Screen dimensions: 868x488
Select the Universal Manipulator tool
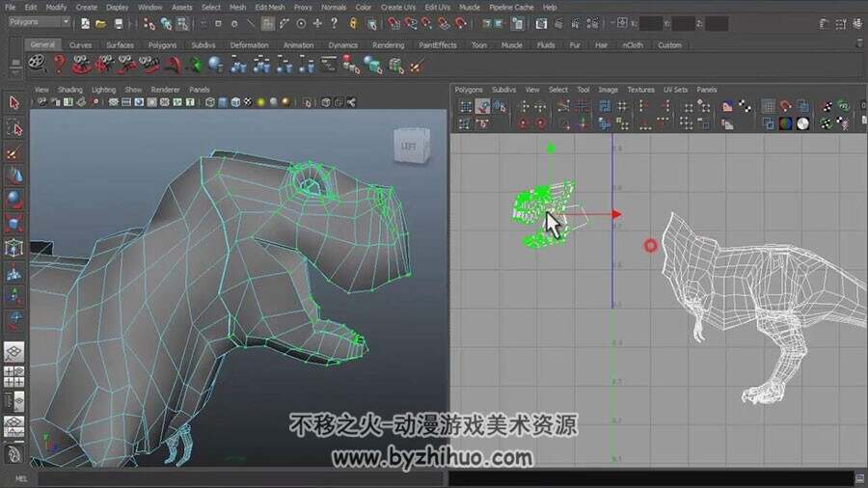click(14, 248)
